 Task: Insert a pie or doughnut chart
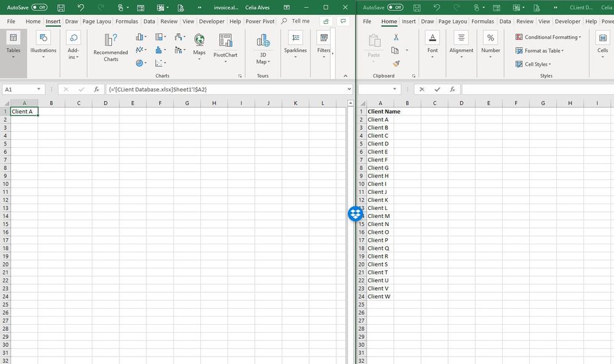141,63
